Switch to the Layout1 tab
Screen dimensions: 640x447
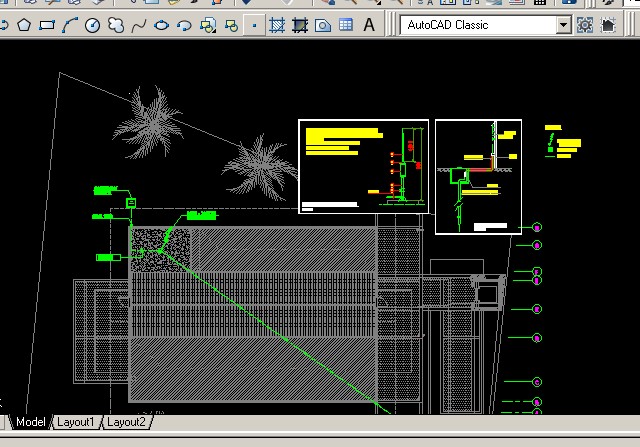[x=76, y=422]
